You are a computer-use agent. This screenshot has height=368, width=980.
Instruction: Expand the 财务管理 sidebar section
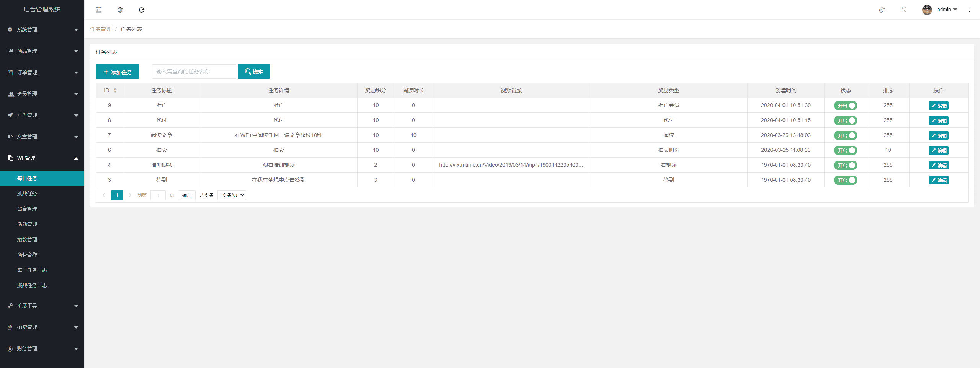point(42,348)
